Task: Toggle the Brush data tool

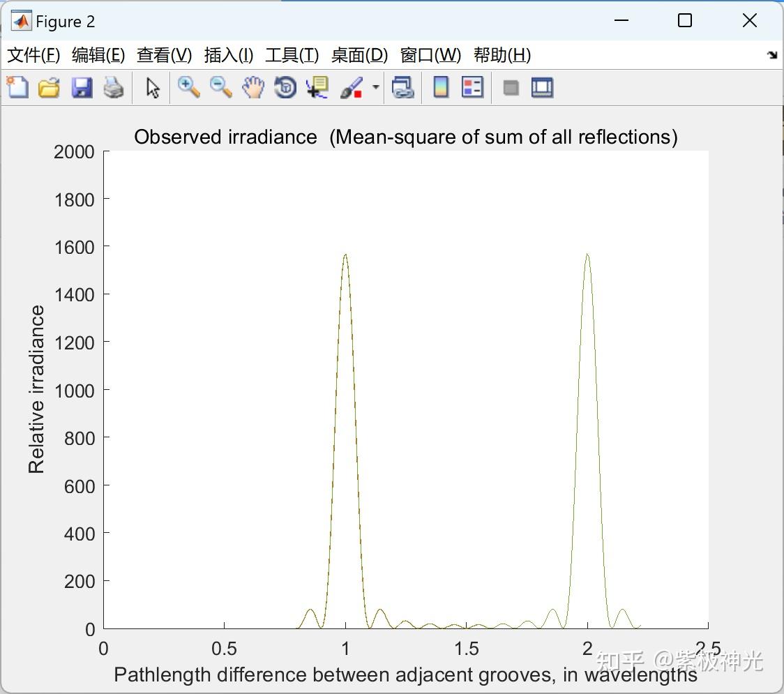Action: pos(352,87)
